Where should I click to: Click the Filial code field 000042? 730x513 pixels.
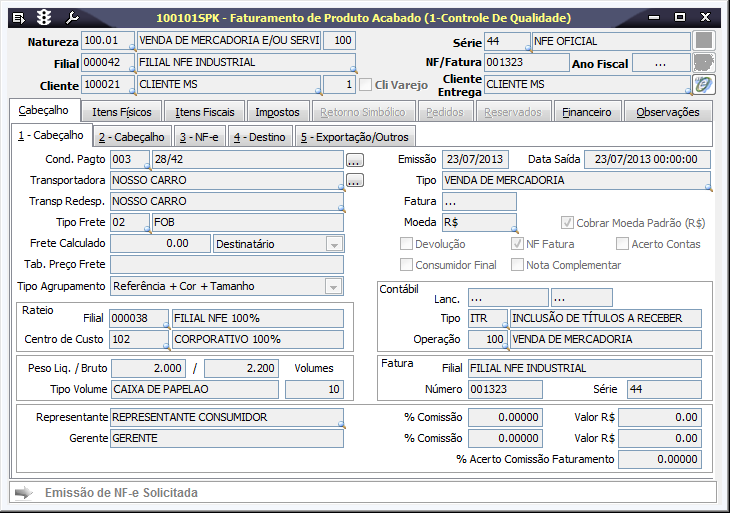coord(108,62)
